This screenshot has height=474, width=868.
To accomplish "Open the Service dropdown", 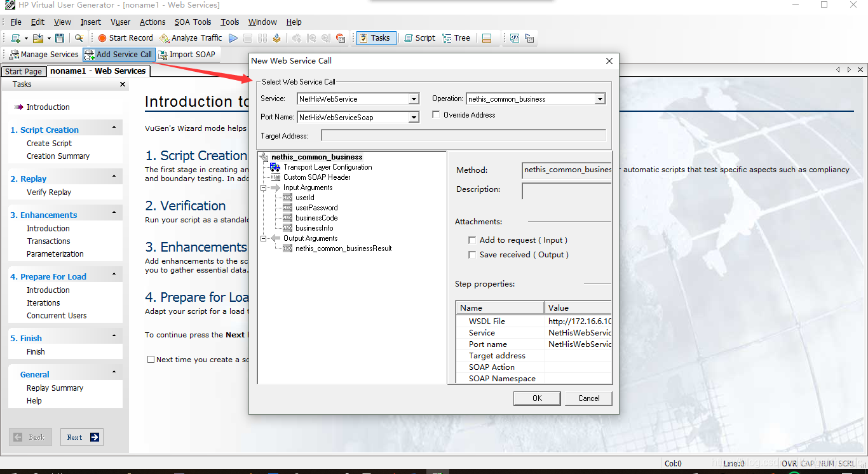I will coord(414,99).
